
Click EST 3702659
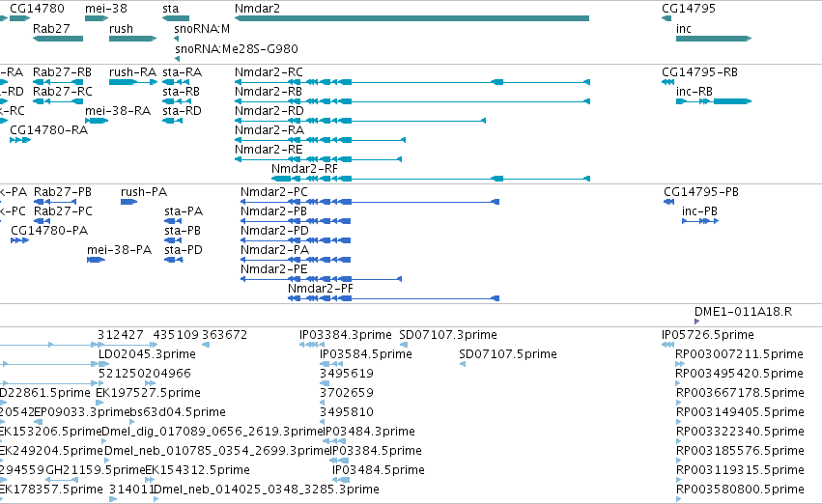347,394
